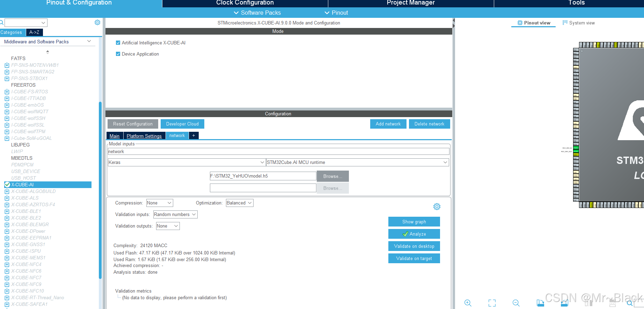Run Analyze on the network
This screenshot has height=309, width=644.
pyautogui.click(x=414, y=234)
